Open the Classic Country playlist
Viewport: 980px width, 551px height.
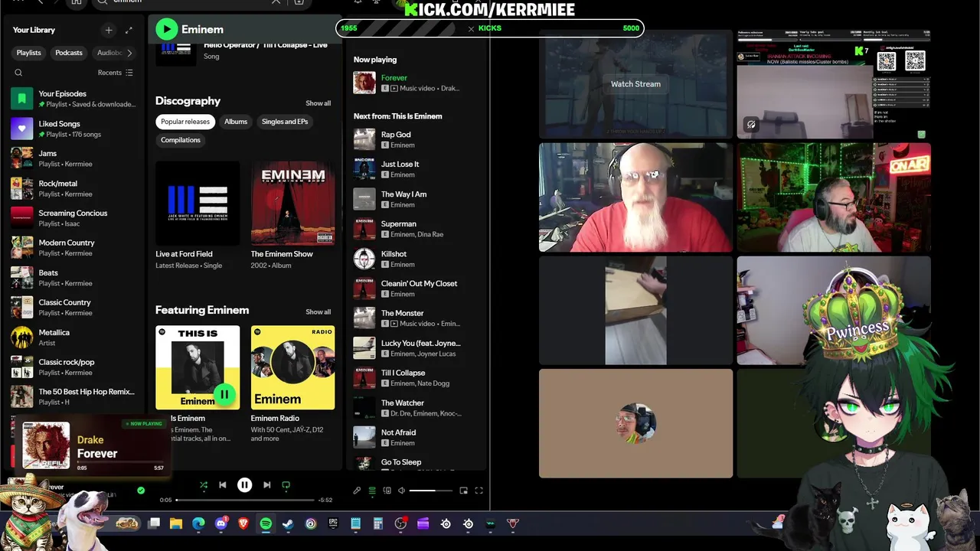coord(74,307)
